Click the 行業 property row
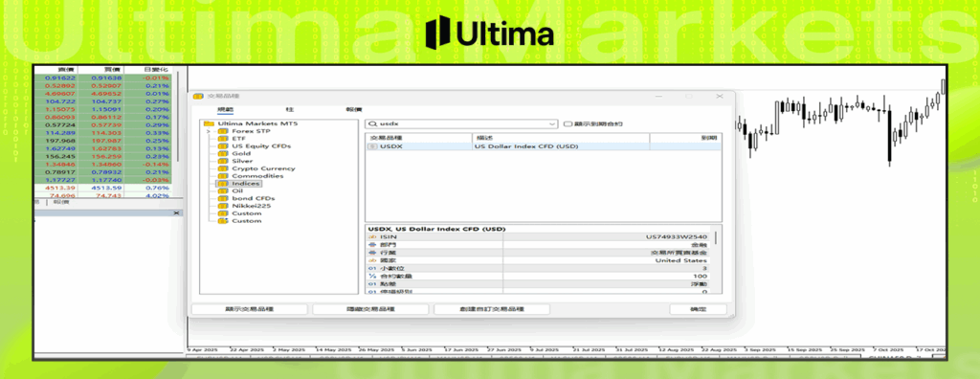This screenshot has width=980, height=379. pyautogui.click(x=539, y=252)
